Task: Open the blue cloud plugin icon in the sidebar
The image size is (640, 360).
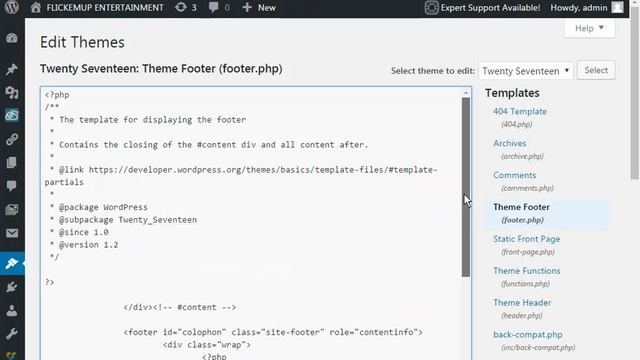Action: point(12,116)
